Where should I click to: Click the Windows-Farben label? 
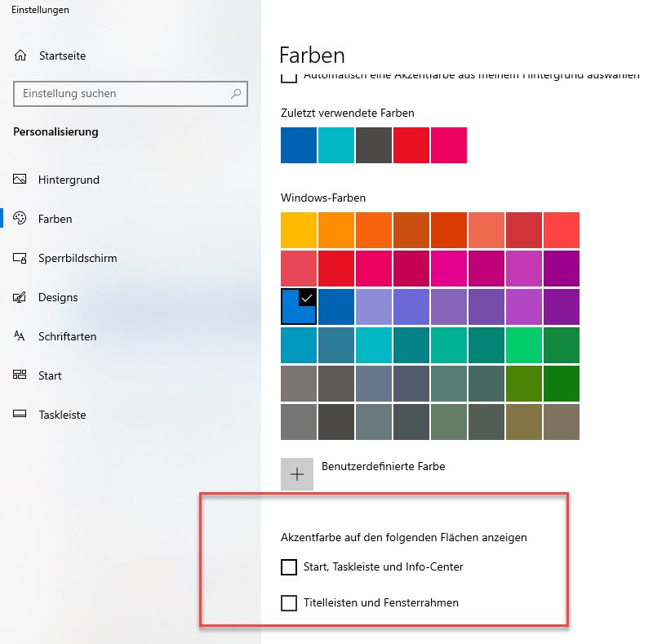[323, 198]
